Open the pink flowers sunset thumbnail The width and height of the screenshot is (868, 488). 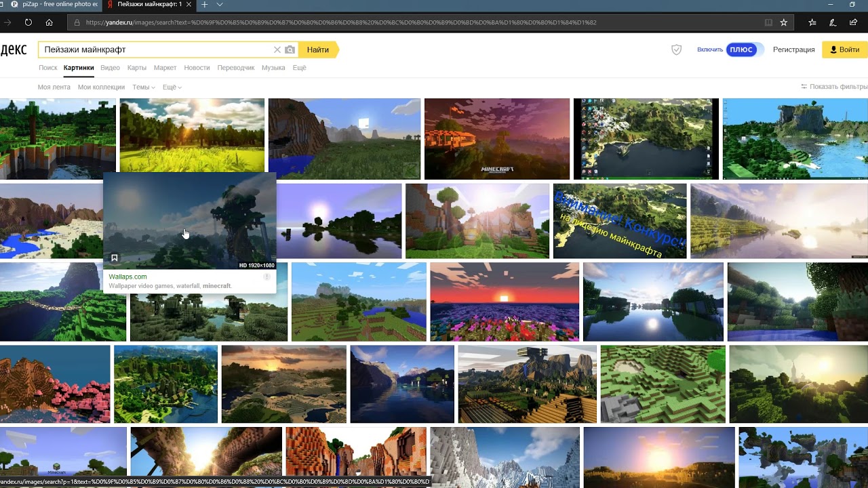point(505,302)
